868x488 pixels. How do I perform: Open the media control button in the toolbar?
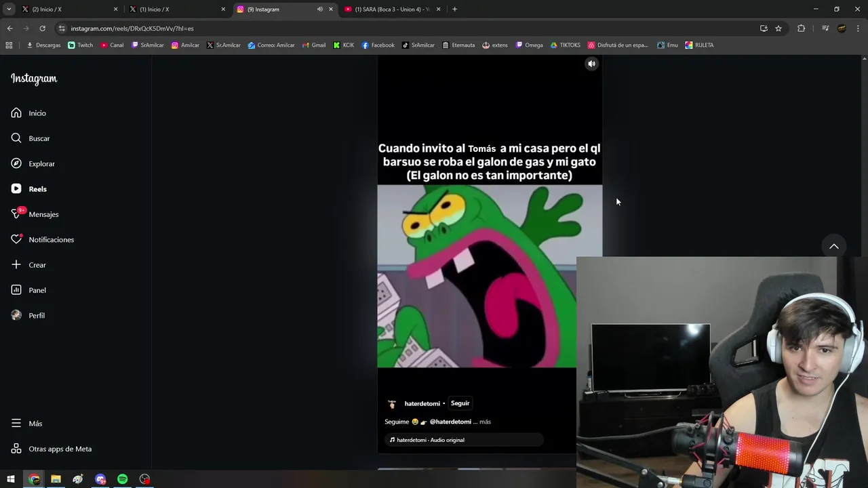point(825,28)
